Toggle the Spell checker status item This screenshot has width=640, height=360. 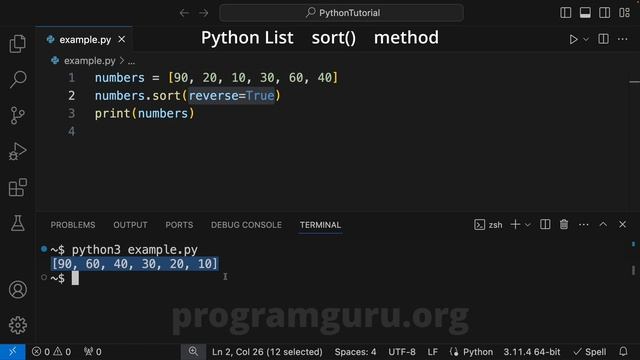(590, 352)
